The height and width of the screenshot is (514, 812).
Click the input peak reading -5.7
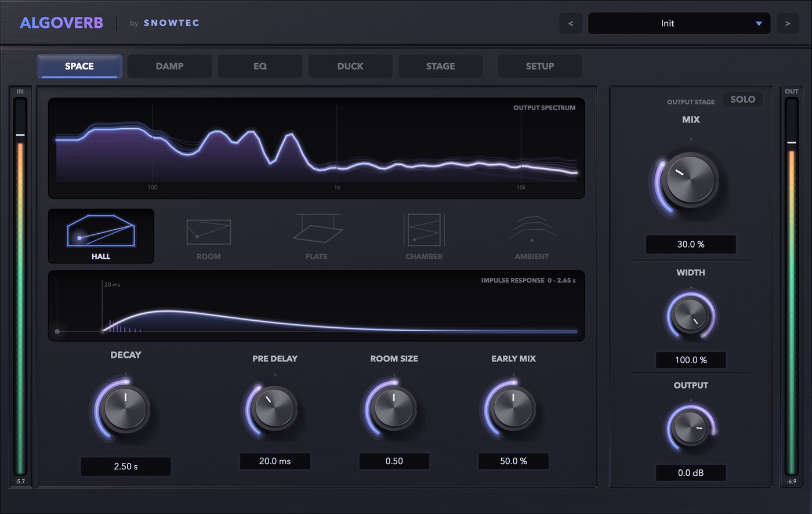(20, 482)
